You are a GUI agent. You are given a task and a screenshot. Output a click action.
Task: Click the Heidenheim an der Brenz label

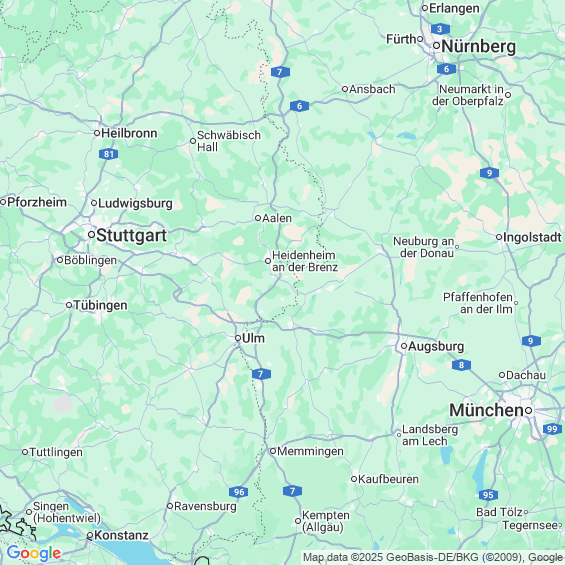pos(304,261)
